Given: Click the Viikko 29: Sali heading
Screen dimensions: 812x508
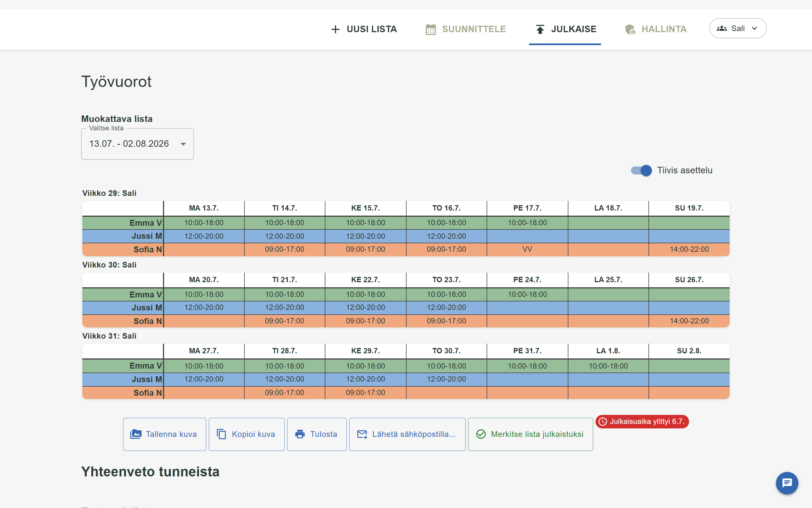Looking at the screenshot, I should pos(109,193).
